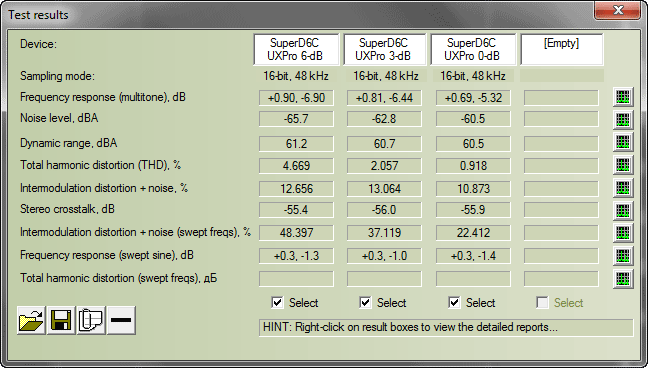The height and width of the screenshot is (368, 648).
Task: Click noise level value -62.8
Action: (384, 119)
